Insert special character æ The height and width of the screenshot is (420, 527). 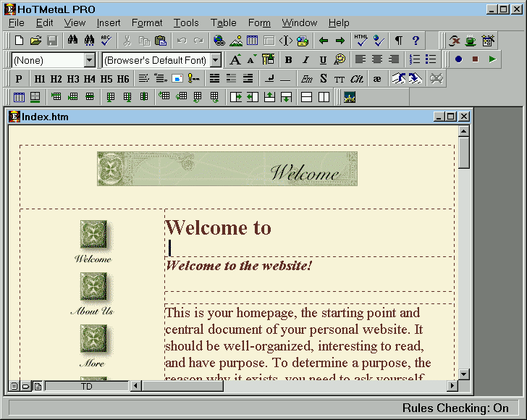point(377,79)
